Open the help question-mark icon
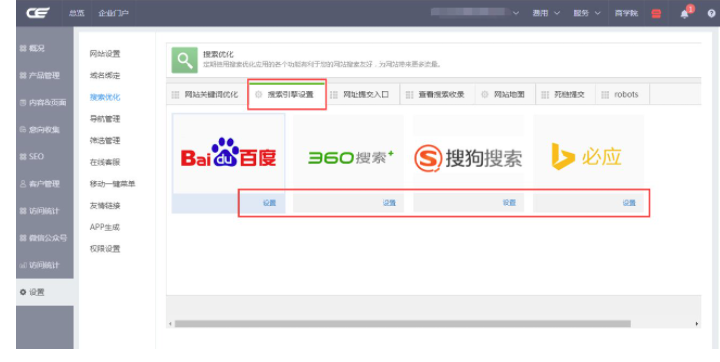 [x=711, y=13]
